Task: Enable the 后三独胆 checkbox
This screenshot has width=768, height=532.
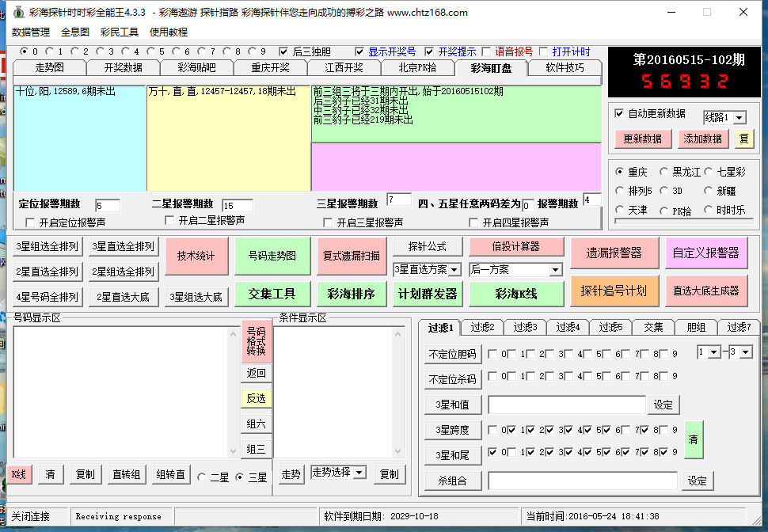Action: point(284,52)
